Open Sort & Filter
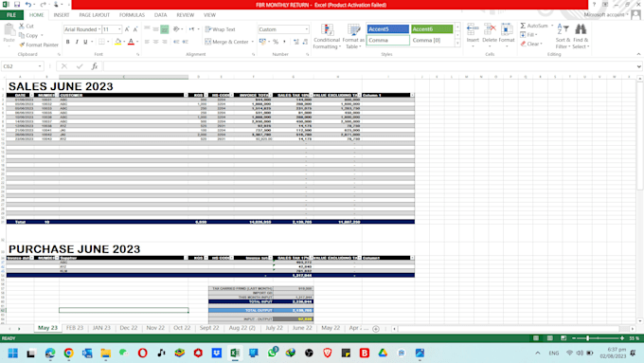 pyautogui.click(x=563, y=36)
